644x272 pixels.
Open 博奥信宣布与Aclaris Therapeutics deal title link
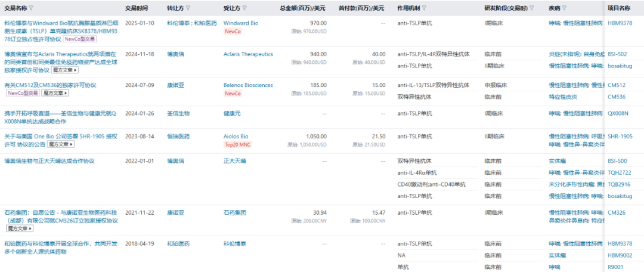(x=60, y=62)
